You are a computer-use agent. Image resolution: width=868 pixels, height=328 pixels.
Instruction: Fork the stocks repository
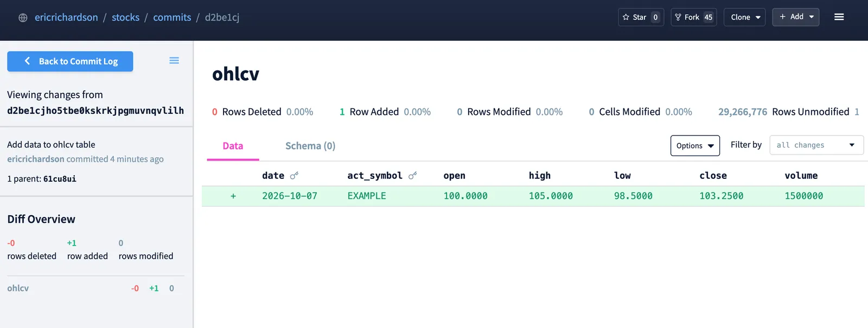coord(694,17)
